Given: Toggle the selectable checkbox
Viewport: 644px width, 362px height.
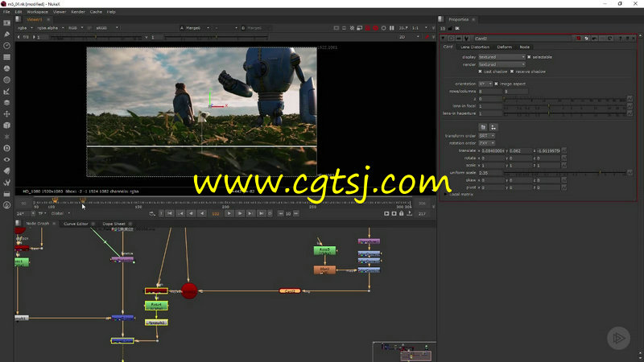Looking at the screenshot, I should point(529,57).
